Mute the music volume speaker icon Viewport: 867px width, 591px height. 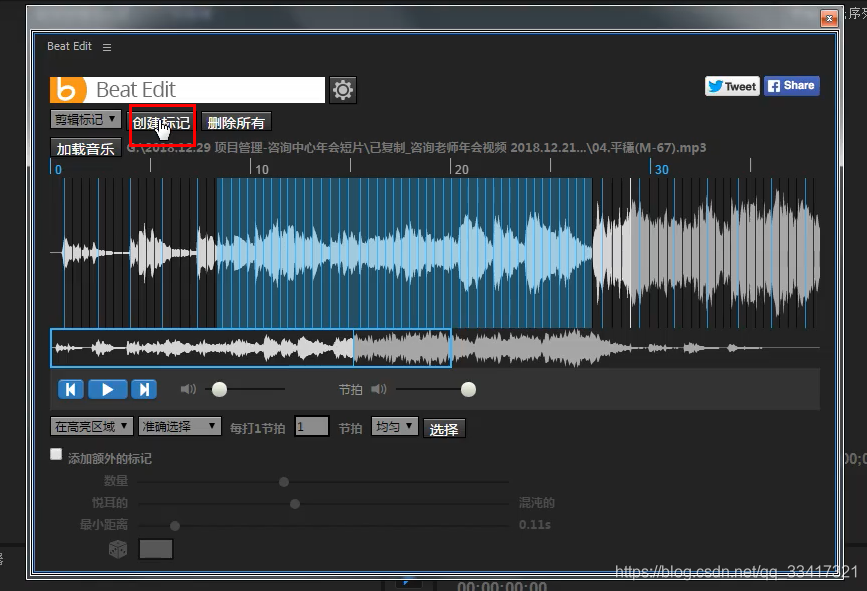pos(188,389)
